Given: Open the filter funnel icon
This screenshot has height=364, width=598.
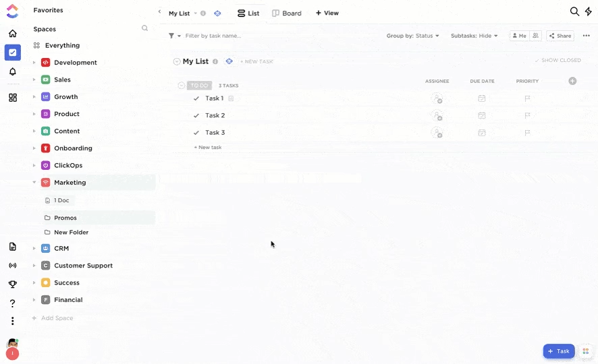Looking at the screenshot, I should [171, 36].
